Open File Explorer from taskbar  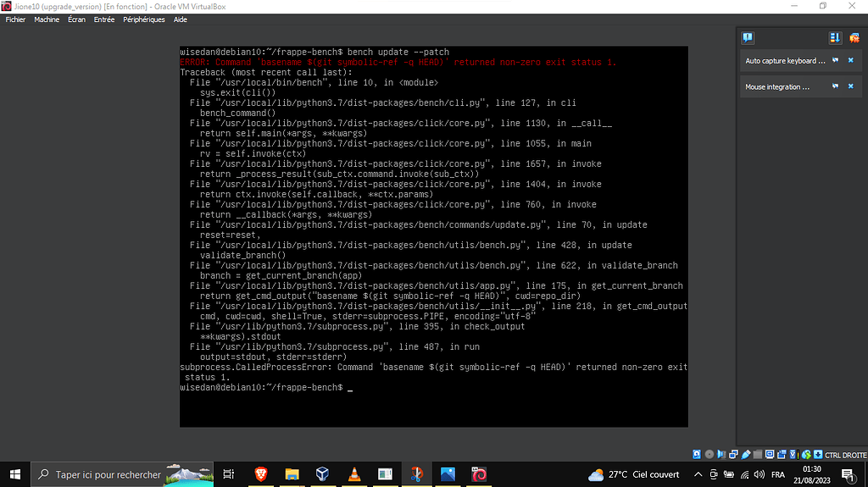292,474
